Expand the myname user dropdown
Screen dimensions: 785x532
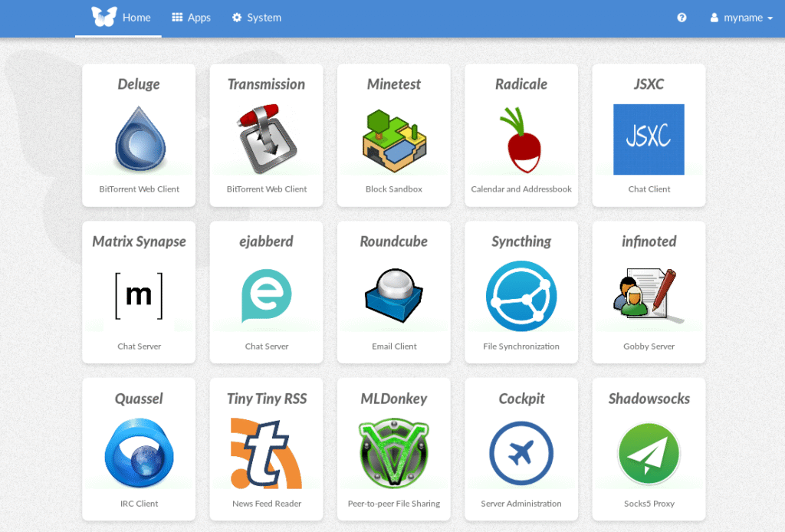click(741, 18)
